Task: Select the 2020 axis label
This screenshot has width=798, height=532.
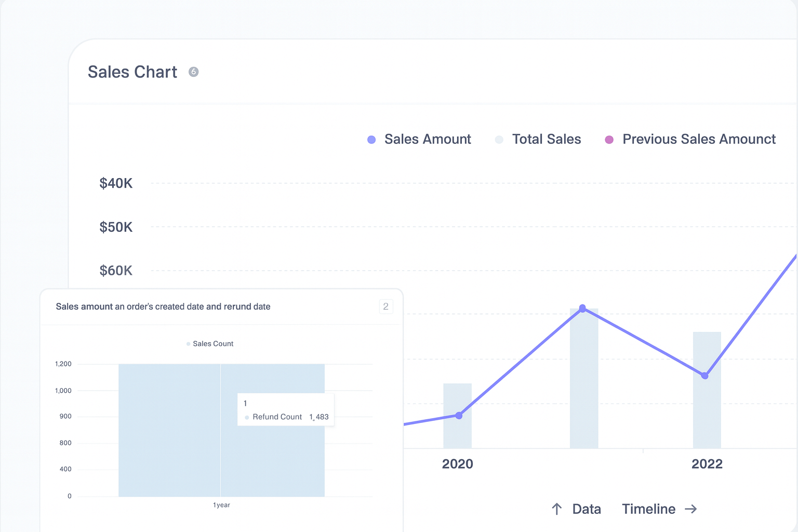Action: pos(458,464)
